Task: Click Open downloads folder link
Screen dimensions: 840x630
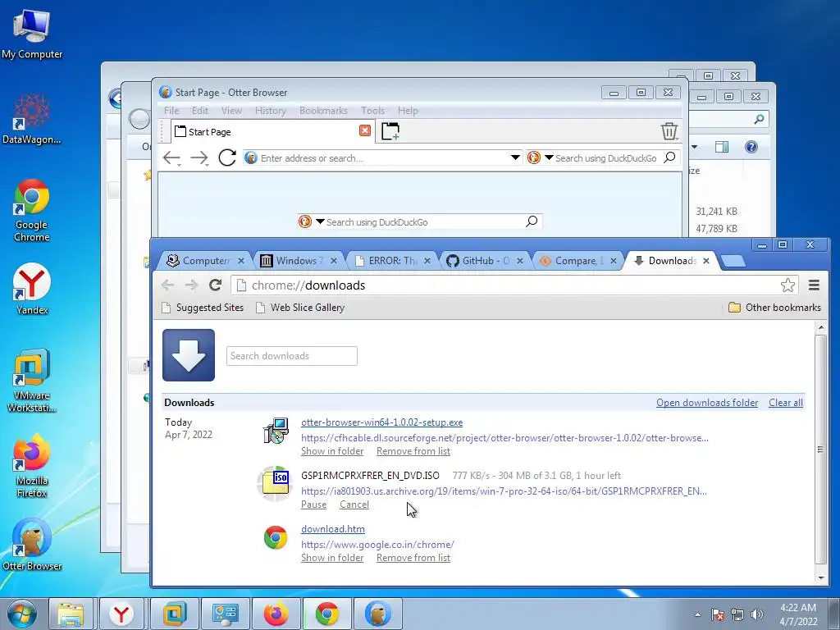Action: coord(706,402)
